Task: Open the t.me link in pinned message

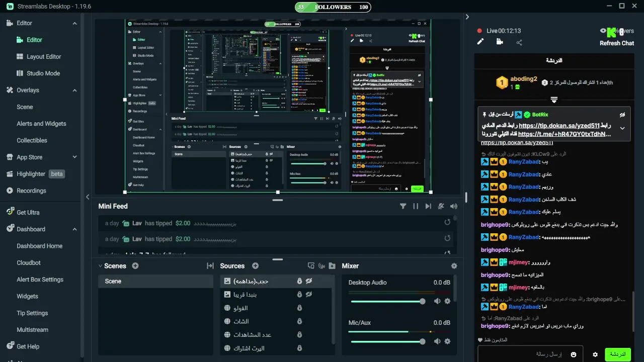Action: 565,134
